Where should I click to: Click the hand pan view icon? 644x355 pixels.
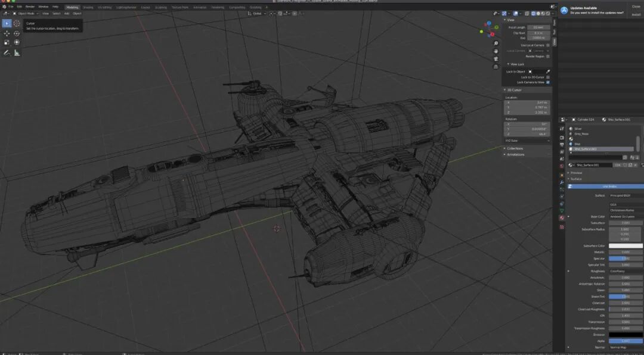click(x=496, y=51)
